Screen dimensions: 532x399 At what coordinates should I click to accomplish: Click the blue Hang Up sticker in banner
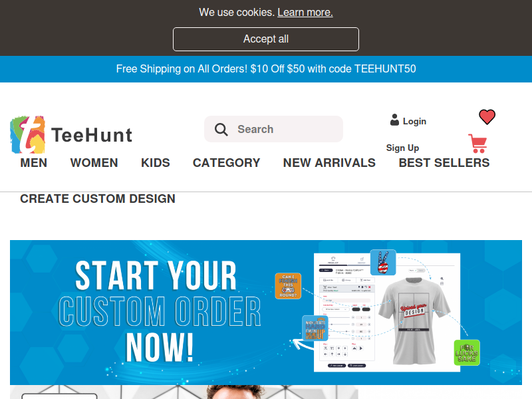coord(315,328)
